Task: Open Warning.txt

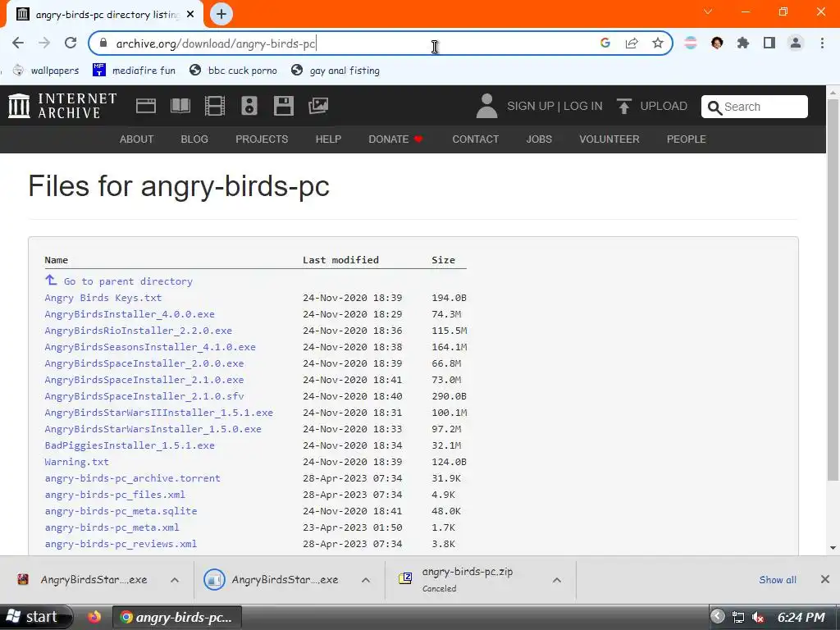Action: click(76, 462)
